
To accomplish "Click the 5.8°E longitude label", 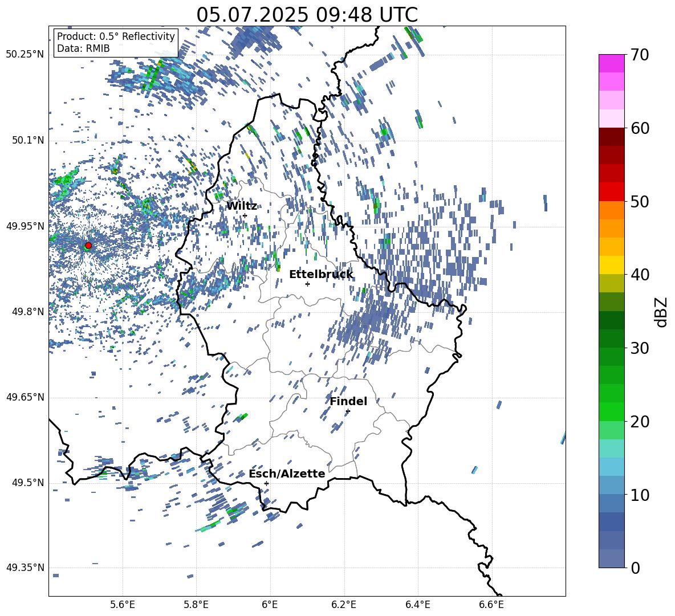I will [196, 605].
